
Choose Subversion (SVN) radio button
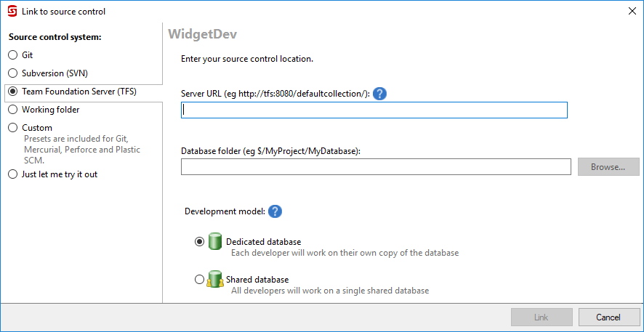pos(12,73)
